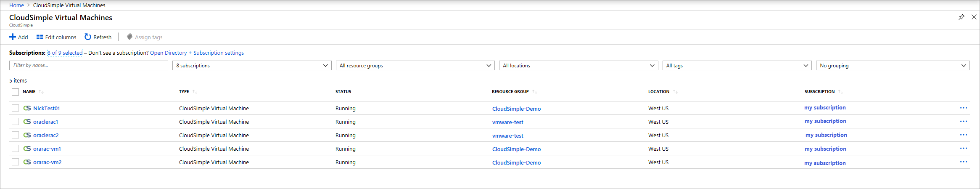Open the more options menu for orarac-vm2

point(964,162)
